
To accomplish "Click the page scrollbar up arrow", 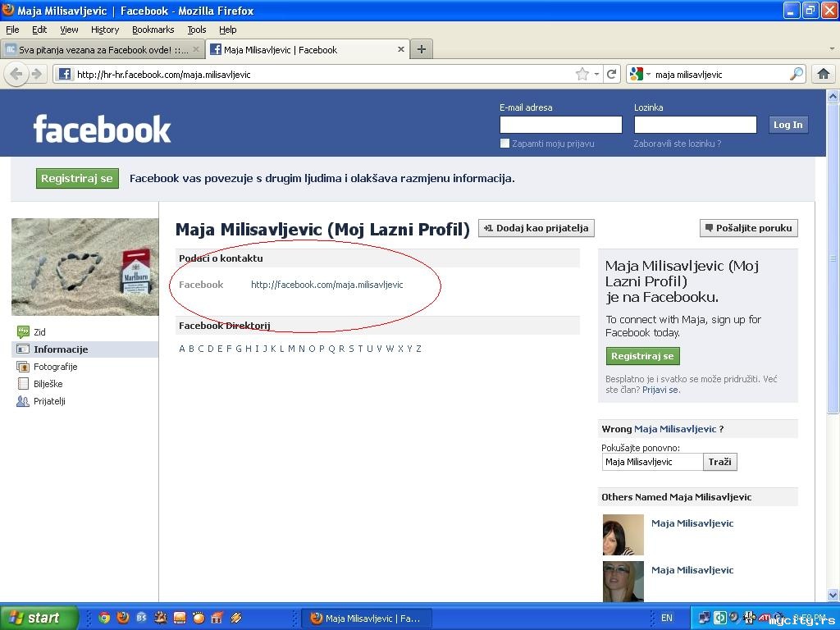I will coord(833,97).
